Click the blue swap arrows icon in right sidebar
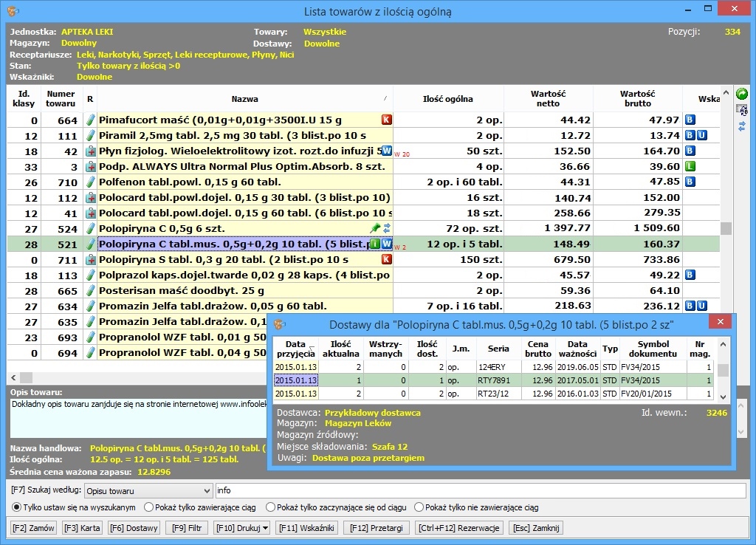The width and height of the screenshot is (756, 545). 742,127
